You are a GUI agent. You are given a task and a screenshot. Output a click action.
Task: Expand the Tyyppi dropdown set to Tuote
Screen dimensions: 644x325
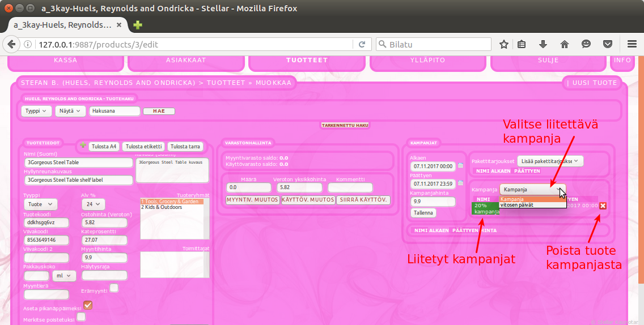40,204
